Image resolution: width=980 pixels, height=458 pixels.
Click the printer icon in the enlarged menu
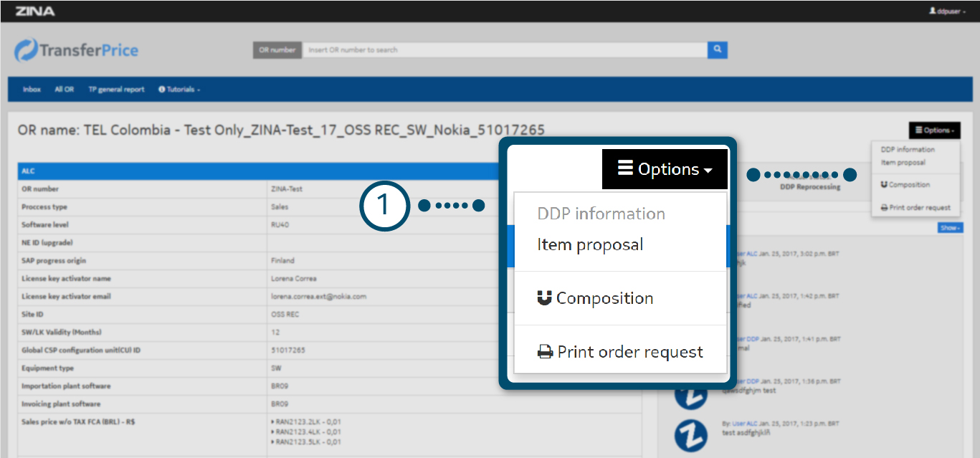pyautogui.click(x=546, y=353)
